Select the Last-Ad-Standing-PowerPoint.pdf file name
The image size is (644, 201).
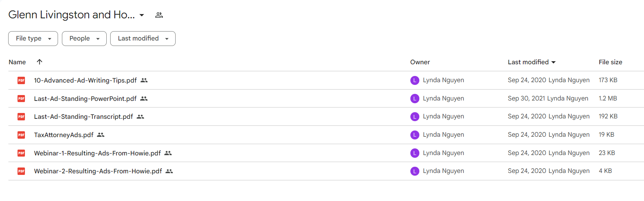click(85, 99)
